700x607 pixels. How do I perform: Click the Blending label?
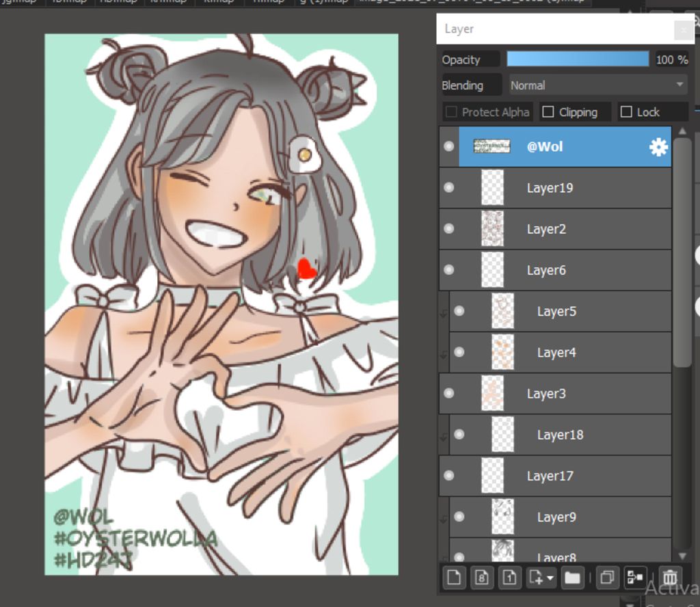click(463, 85)
